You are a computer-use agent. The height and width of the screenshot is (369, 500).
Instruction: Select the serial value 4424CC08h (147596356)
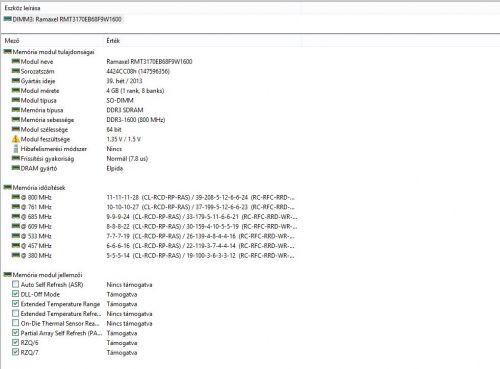tap(138, 71)
